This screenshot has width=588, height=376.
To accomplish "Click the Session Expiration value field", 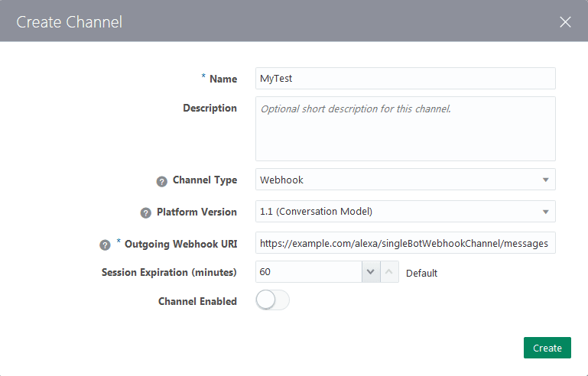I will (308, 272).
